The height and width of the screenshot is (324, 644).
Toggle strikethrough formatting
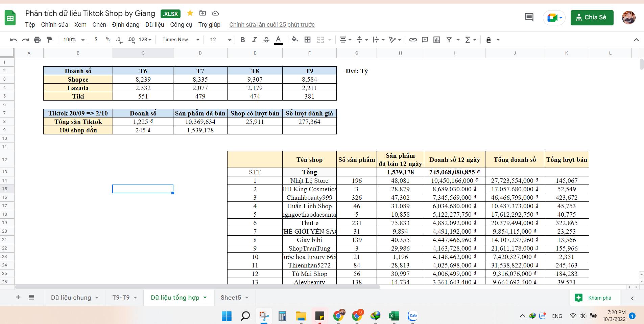[266, 40]
